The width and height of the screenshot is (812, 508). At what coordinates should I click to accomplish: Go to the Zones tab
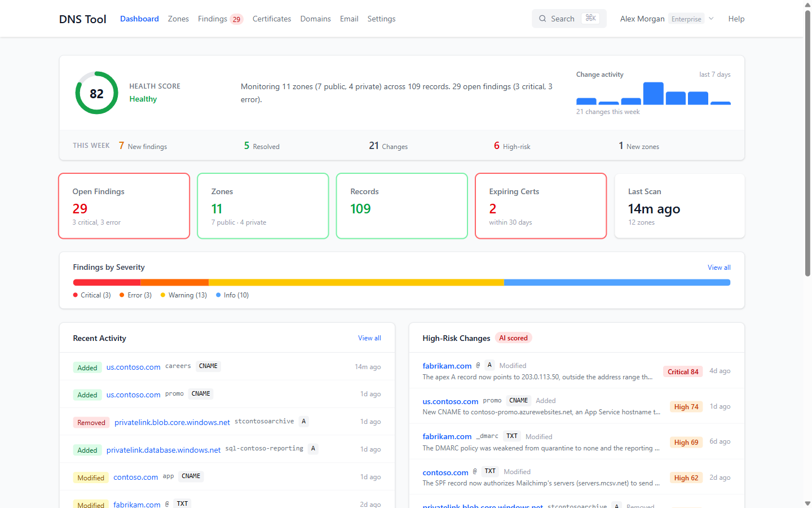[x=178, y=19]
